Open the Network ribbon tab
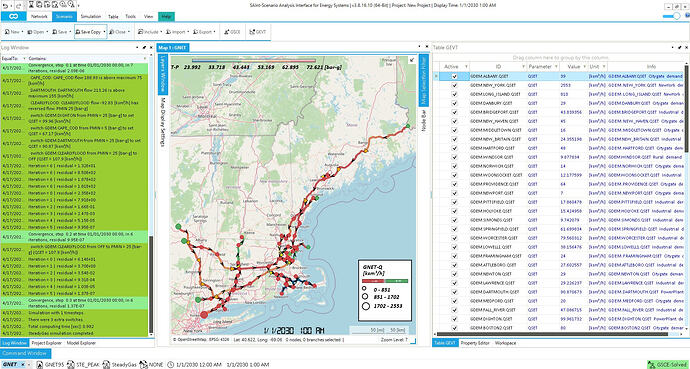This screenshot has width=690, height=369. (x=39, y=17)
